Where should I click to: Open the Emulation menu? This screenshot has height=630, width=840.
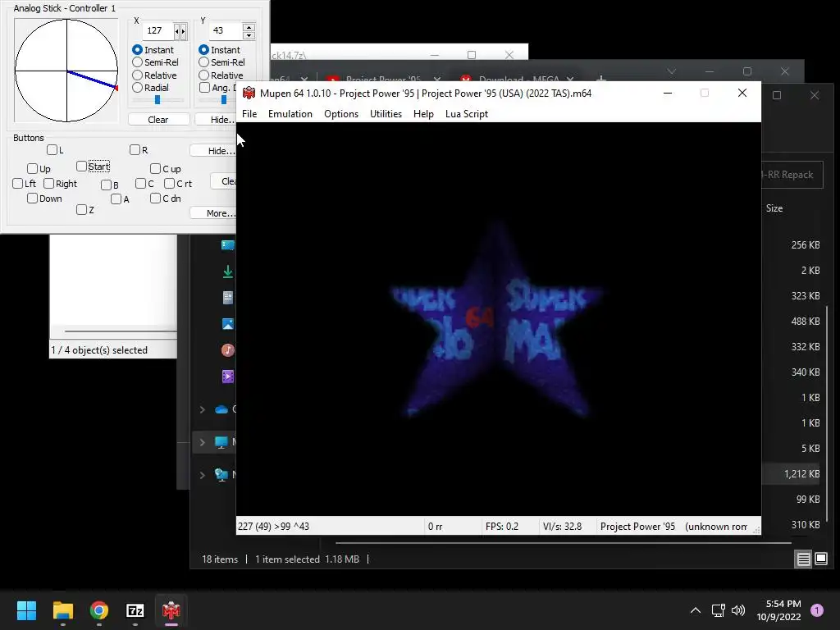point(290,114)
